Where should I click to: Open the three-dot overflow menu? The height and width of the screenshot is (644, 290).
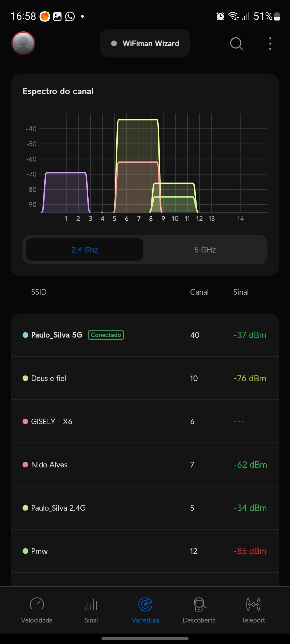(270, 43)
